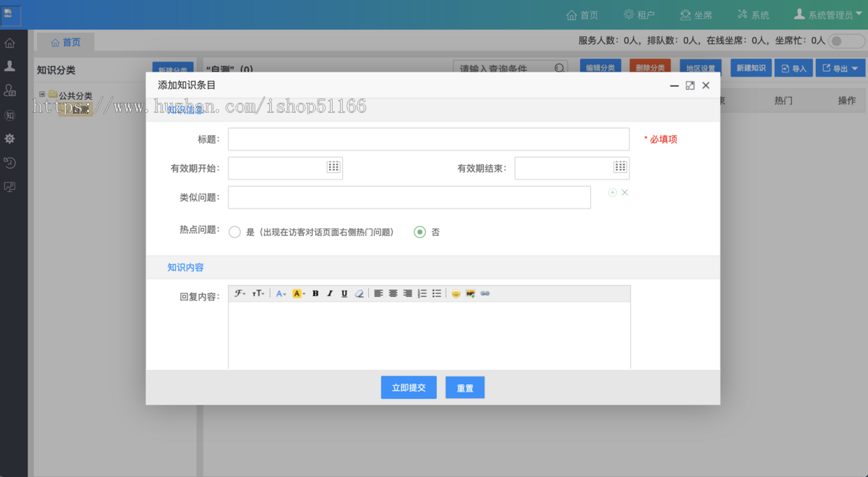
Task: Click the 导入 import button
Action: click(x=793, y=68)
